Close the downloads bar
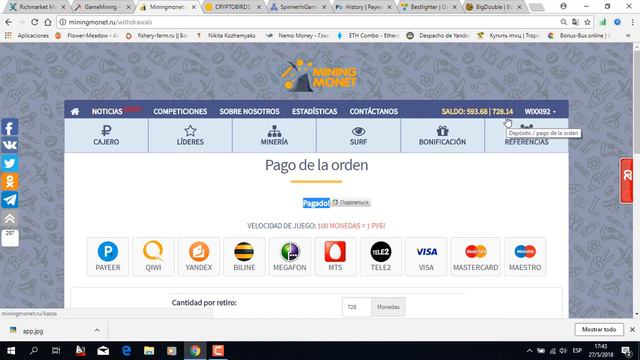Screen dimensions: 640x360 coord(632,329)
